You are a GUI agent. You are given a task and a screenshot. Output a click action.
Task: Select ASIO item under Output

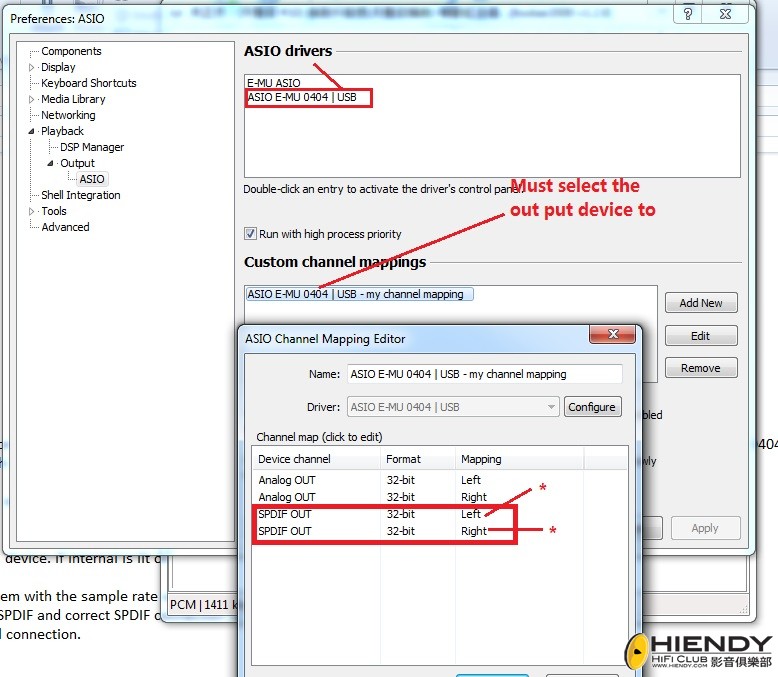click(92, 179)
